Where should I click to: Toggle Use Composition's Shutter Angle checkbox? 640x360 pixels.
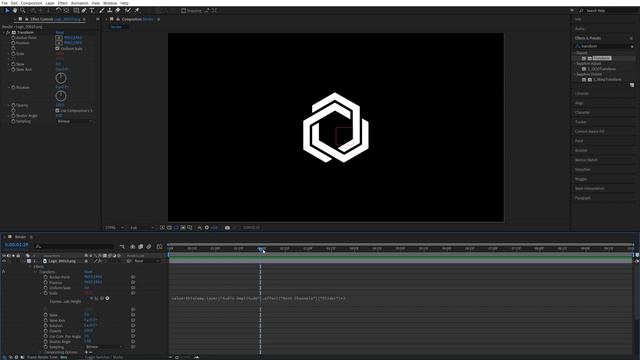point(58,111)
